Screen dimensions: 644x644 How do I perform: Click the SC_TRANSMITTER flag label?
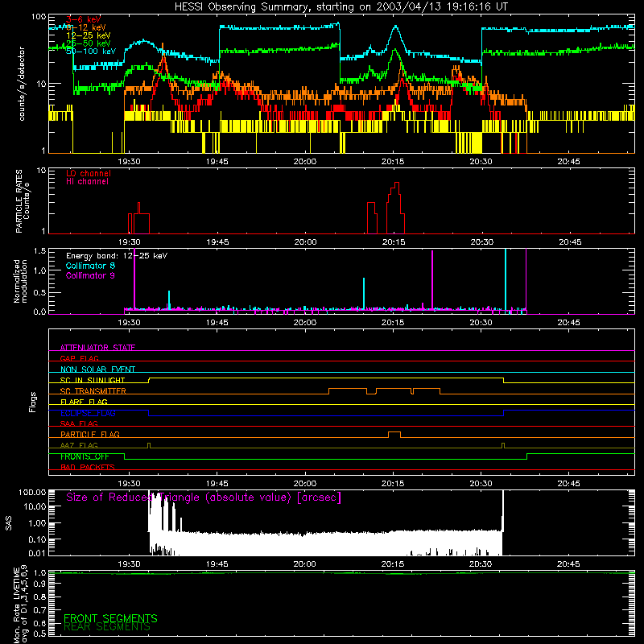click(93, 390)
